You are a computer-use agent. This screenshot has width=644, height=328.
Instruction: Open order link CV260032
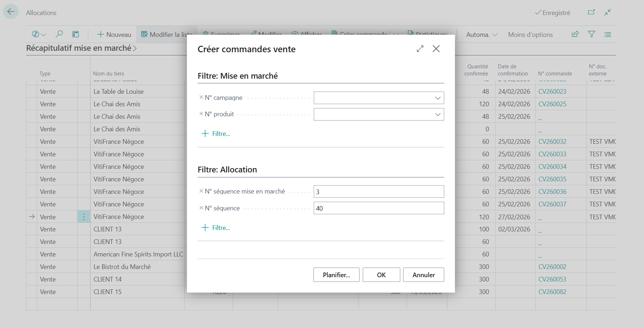pyautogui.click(x=552, y=142)
